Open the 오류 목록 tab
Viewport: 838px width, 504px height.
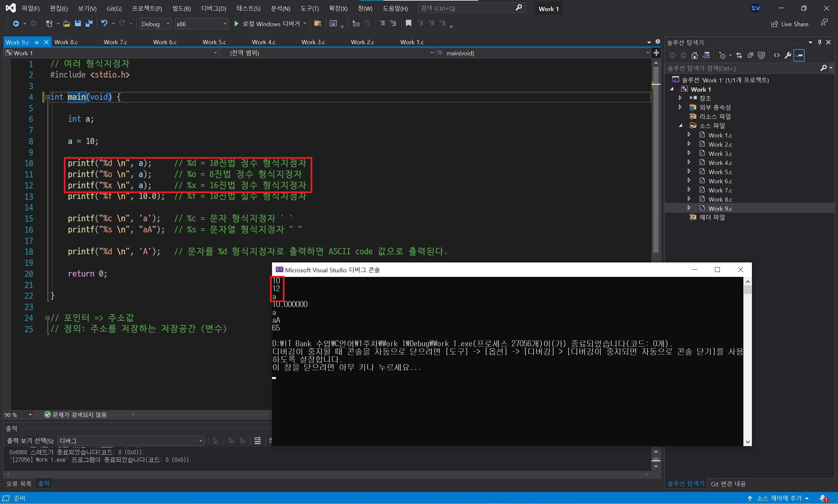point(19,484)
